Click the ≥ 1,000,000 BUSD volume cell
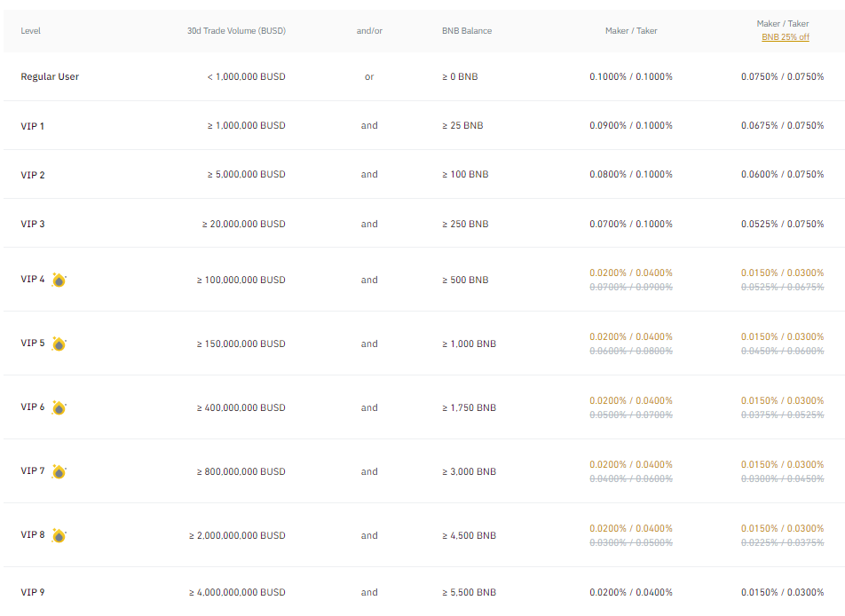845x616 pixels. pos(246,125)
